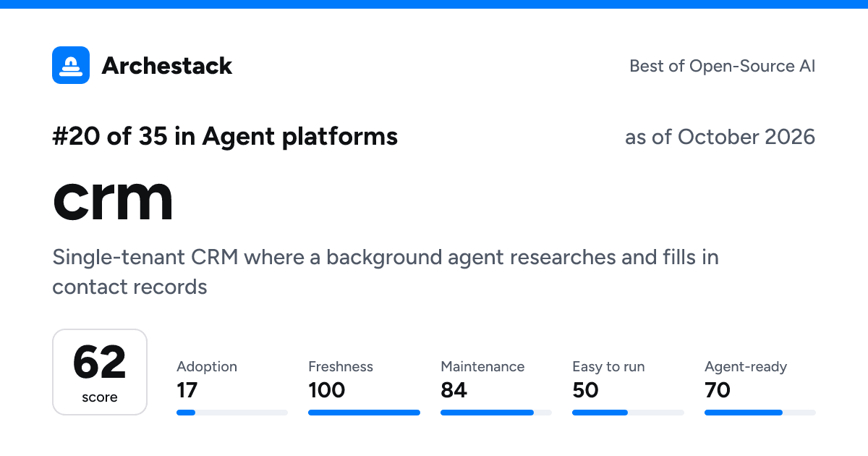
Task: Click the Agent-ready label
Action: [746, 367]
